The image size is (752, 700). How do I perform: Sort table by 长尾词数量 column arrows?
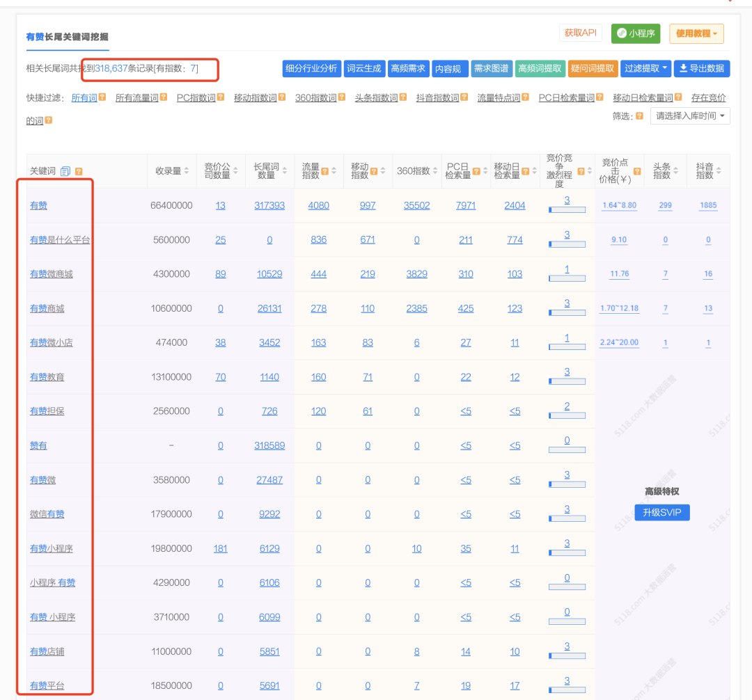tap(284, 171)
